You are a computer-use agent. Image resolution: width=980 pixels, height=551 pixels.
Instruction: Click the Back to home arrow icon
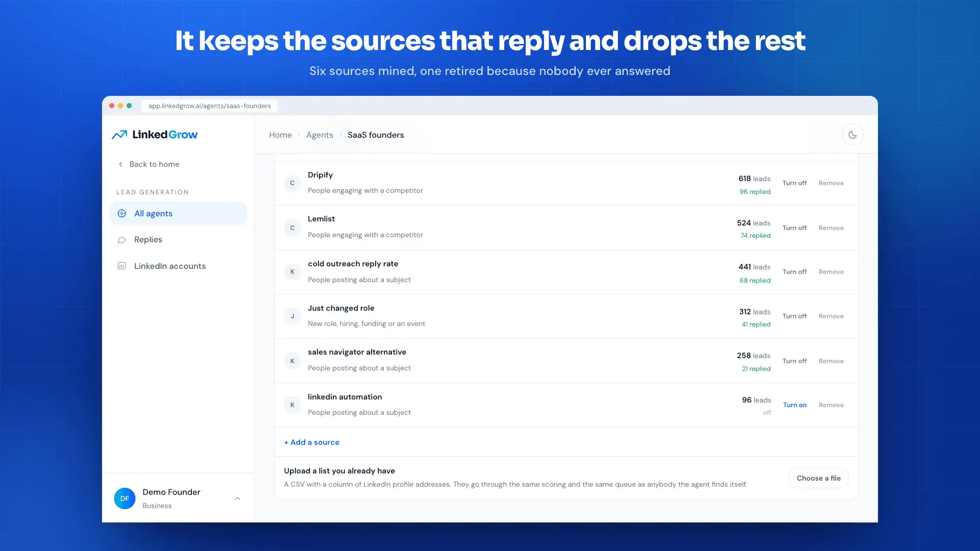(x=120, y=164)
